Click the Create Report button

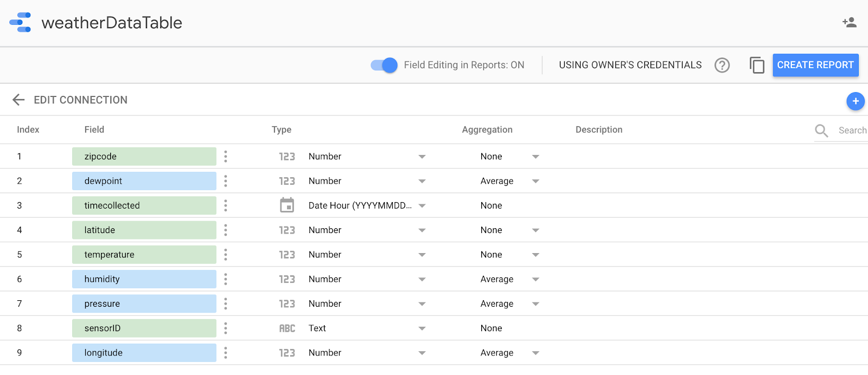pos(815,65)
